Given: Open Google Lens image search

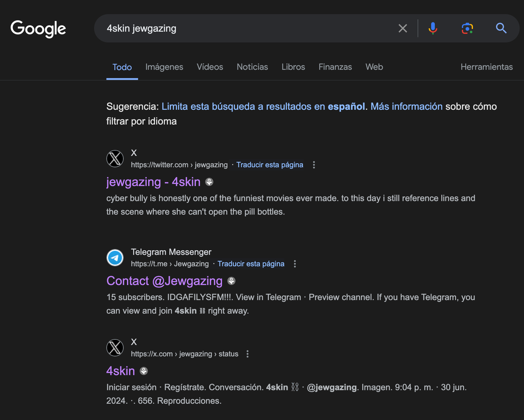Looking at the screenshot, I should tap(467, 28).
